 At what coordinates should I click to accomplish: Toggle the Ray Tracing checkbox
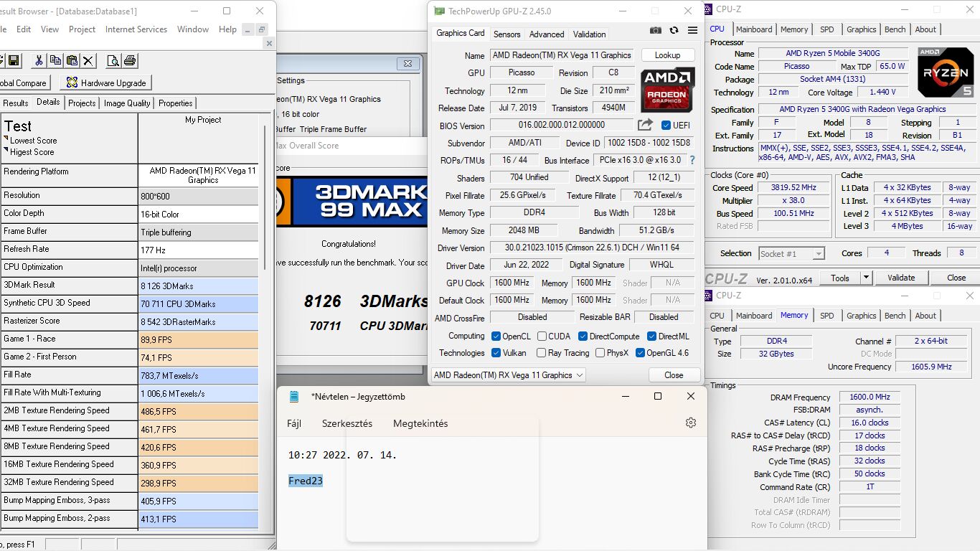(541, 353)
